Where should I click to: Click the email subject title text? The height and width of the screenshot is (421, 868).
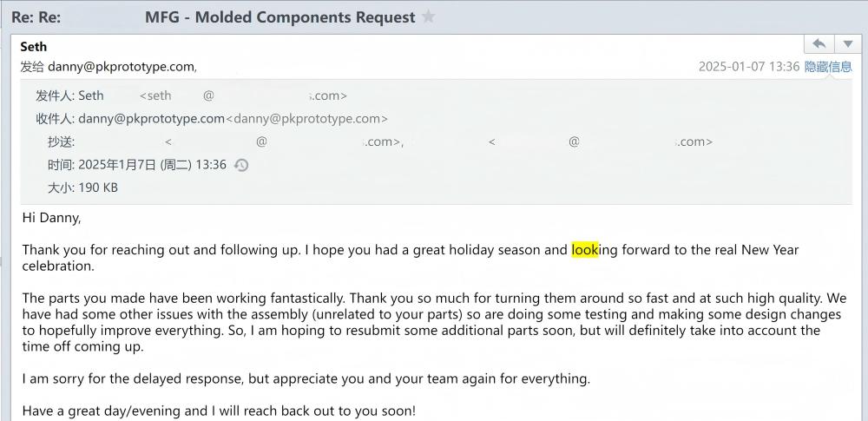[279, 17]
